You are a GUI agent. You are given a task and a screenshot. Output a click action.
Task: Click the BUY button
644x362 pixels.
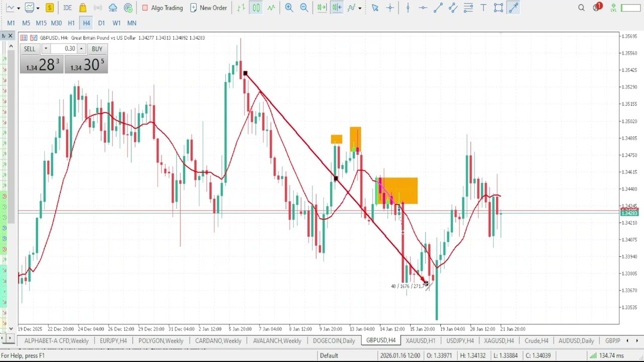click(97, 49)
